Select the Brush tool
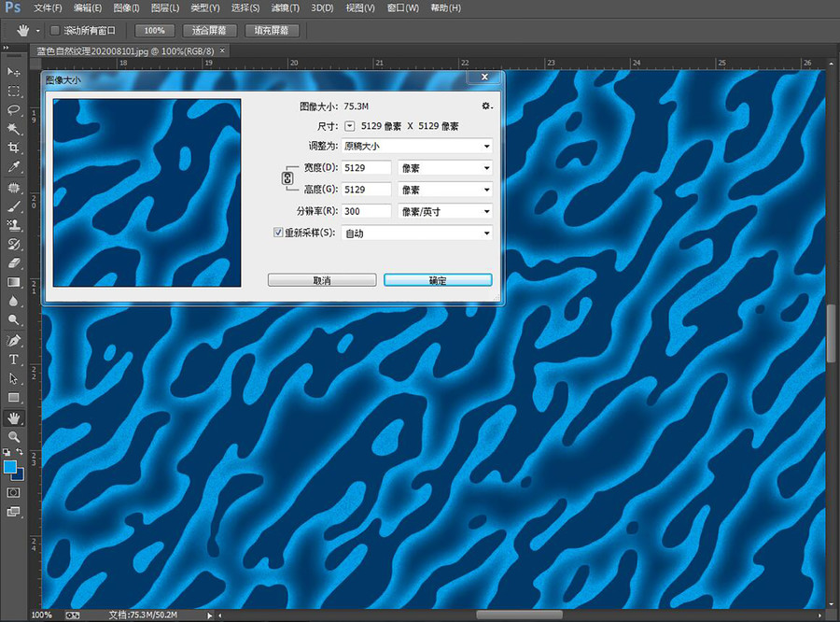This screenshot has width=840, height=622. click(x=13, y=206)
